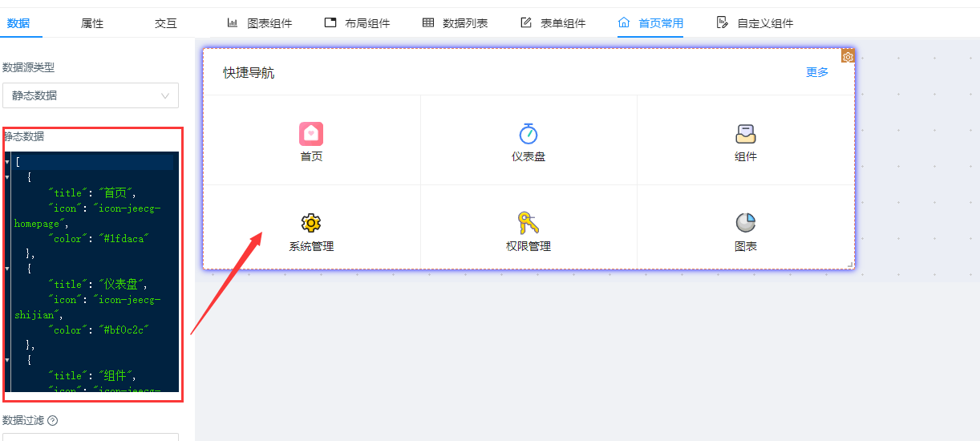Click the 组件 label in quick navigation
The height and width of the screenshot is (441, 980).
tap(746, 156)
